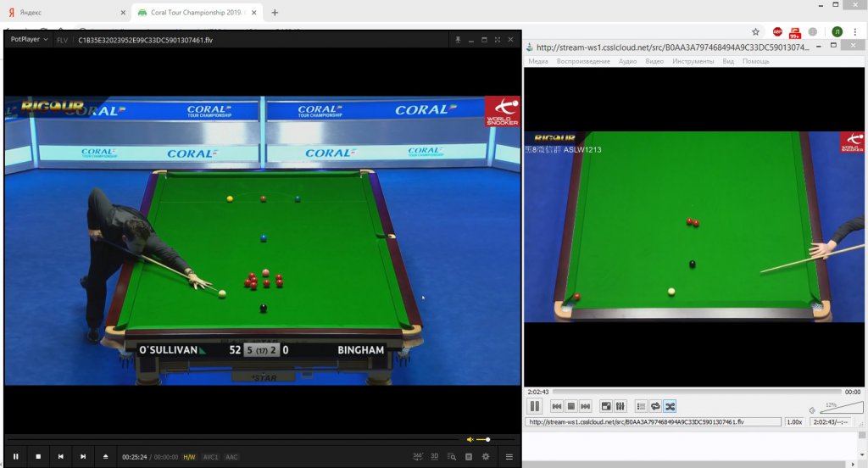The image size is (868, 468).
Task: Open VLC Помощь menu
Action: (x=755, y=61)
